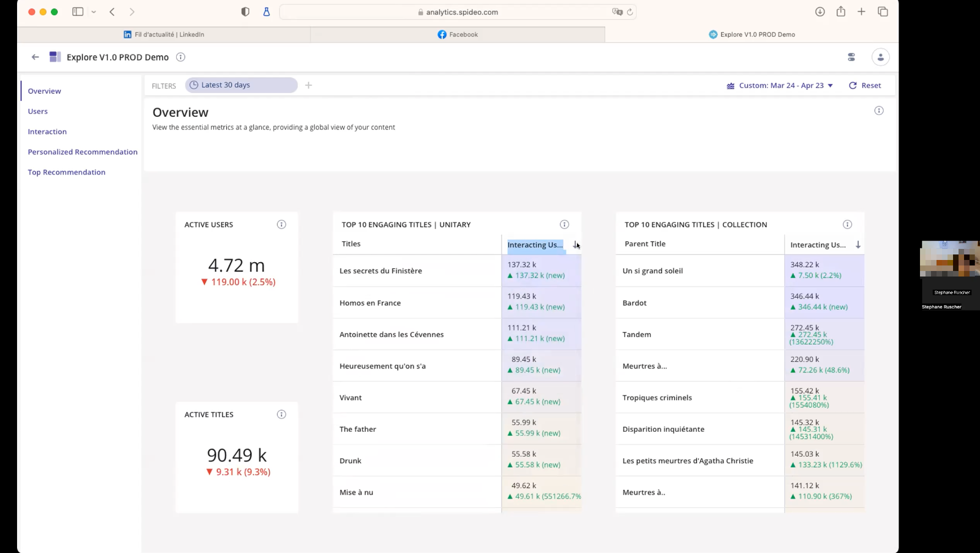Screen dimensions: 980x553
Task: Select the Bardot parent title row
Action: (740, 302)
